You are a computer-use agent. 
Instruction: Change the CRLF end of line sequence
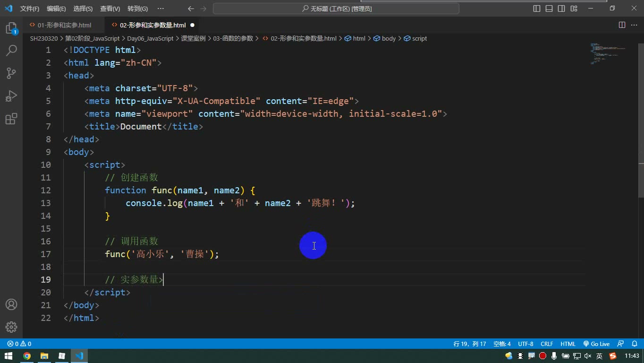click(547, 344)
